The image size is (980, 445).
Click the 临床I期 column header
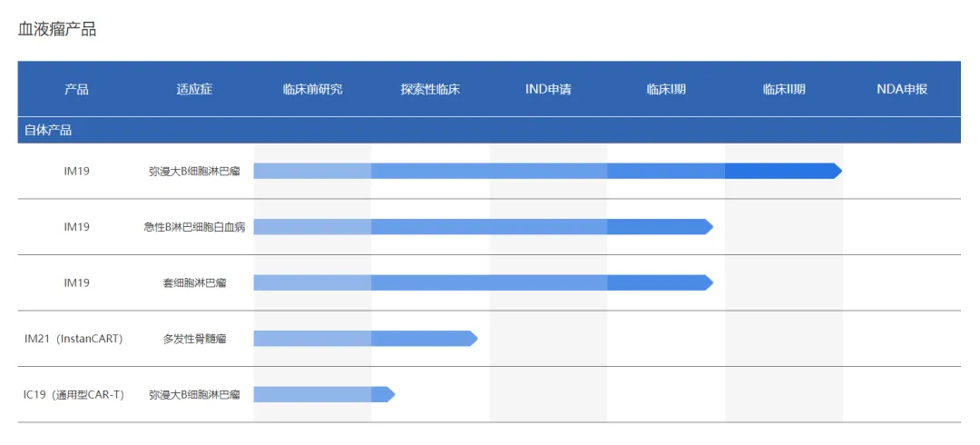(666, 89)
